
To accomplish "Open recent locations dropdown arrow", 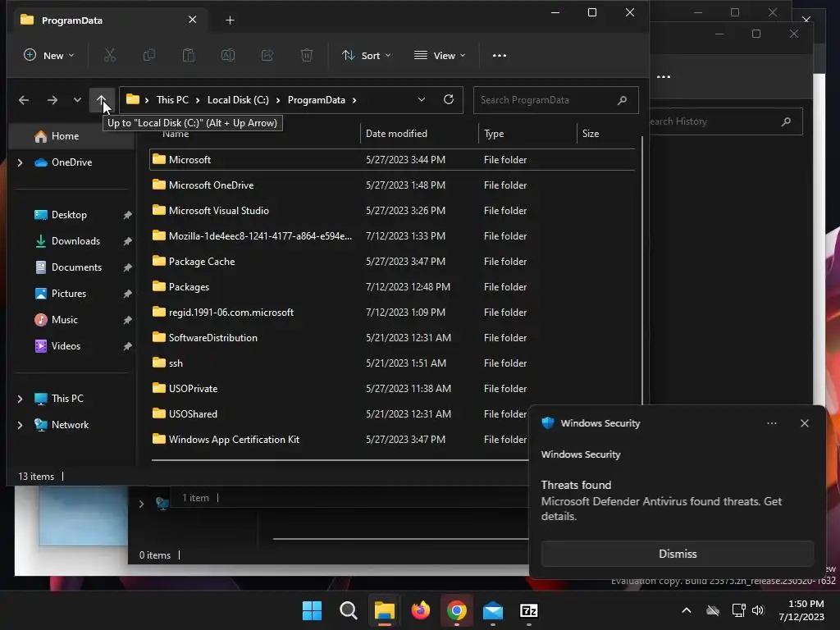I will tap(77, 100).
